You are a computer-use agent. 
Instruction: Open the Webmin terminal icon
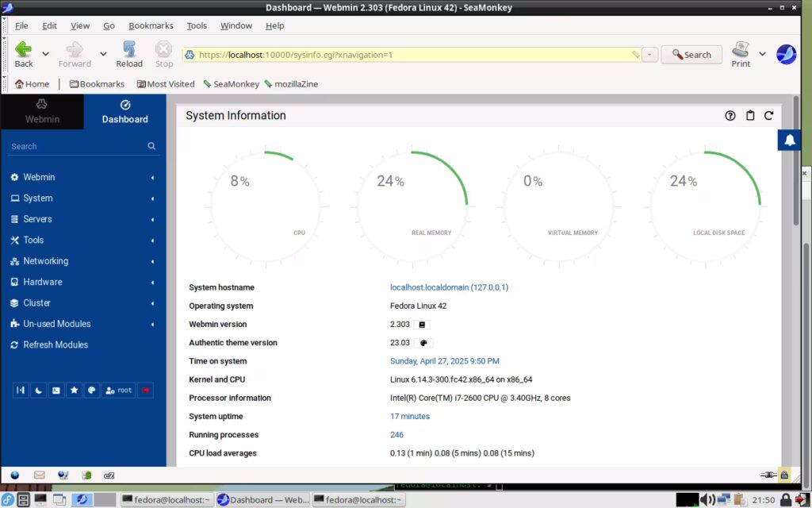(56, 390)
